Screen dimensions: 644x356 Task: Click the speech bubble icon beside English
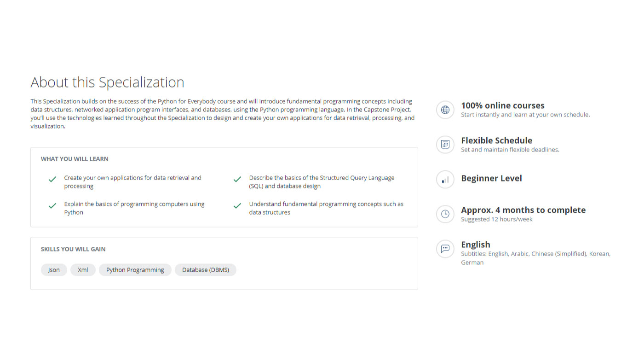(445, 249)
